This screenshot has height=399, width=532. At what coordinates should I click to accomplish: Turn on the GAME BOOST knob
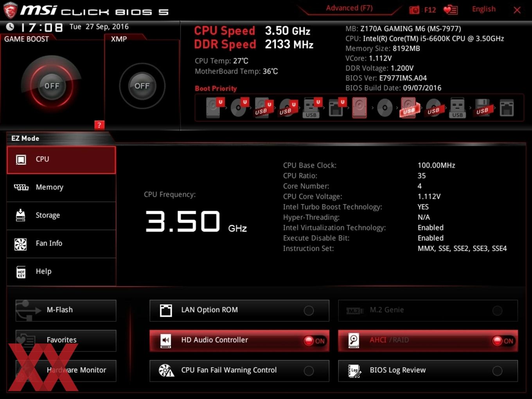(x=51, y=86)
